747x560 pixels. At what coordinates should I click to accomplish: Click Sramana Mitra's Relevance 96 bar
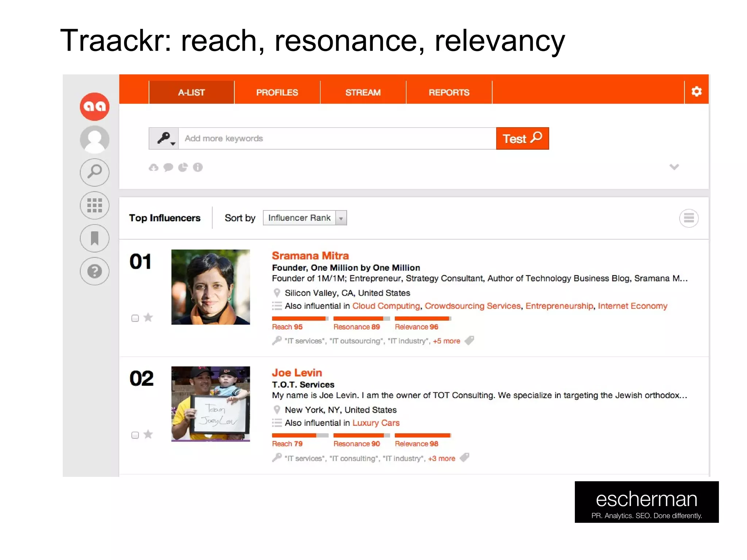point(423,319)
